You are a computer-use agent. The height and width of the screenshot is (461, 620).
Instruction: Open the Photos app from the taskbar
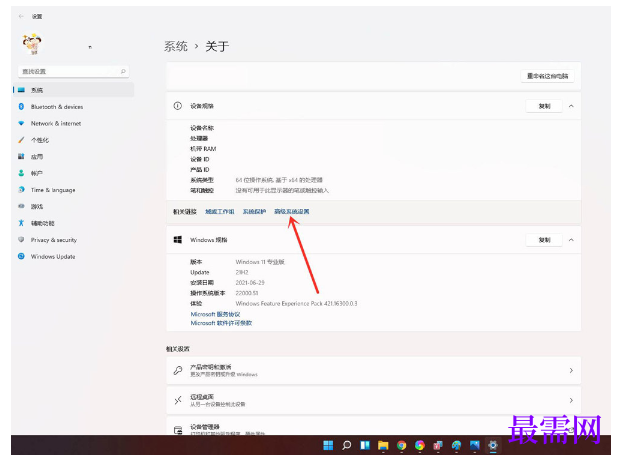[474, 446]
